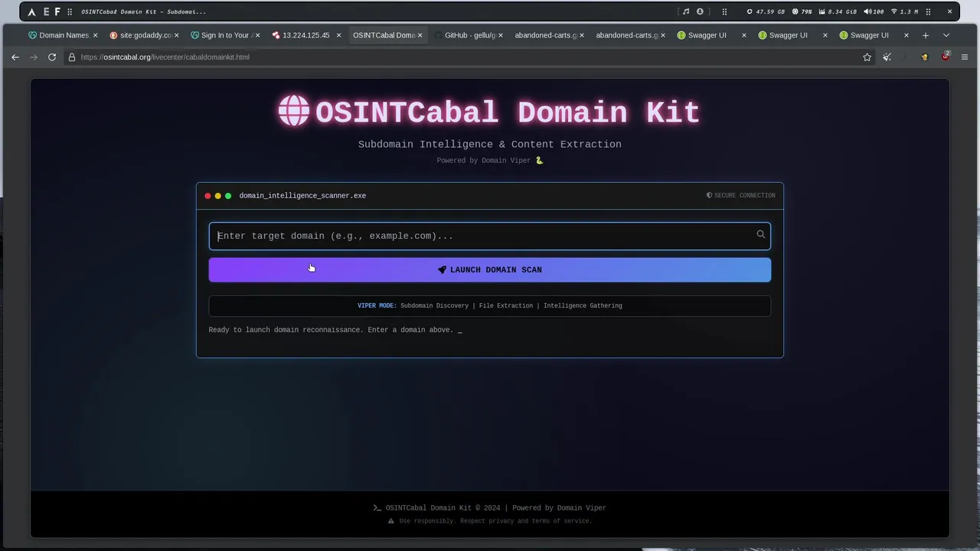Click the '47.59 GB' disk usage readout
Viewport: 980px width, 551px height.
[x=770, y=11]
